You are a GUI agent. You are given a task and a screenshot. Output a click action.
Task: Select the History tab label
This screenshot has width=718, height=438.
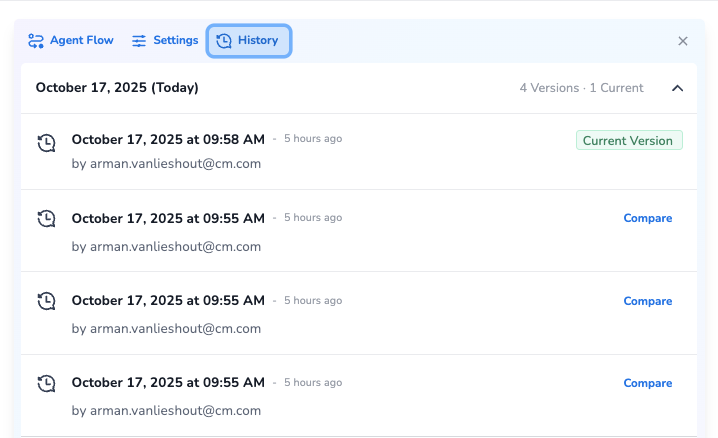(258, 41)
